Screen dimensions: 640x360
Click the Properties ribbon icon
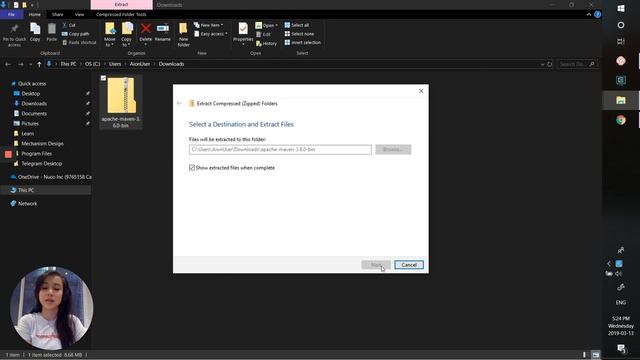(x=243, y=33)
